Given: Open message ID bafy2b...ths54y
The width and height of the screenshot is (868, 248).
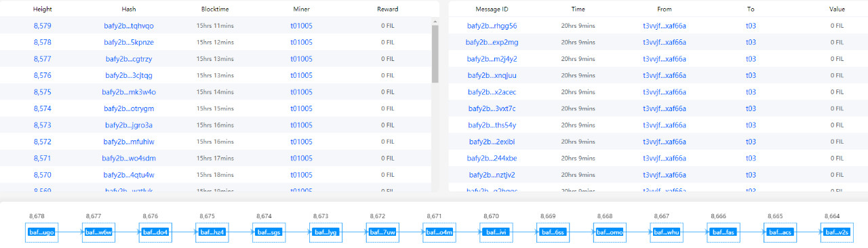Looking at the screenshot, I should point(492,125).
